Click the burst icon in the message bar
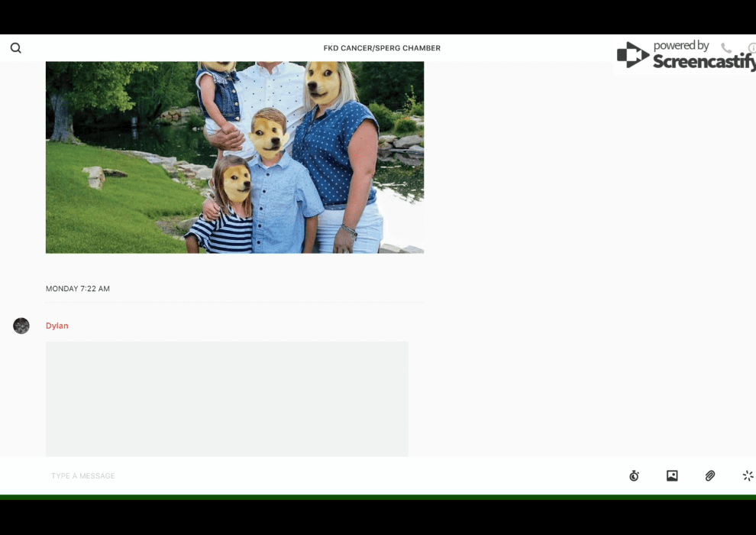756x535 pixels. [748, 476]
